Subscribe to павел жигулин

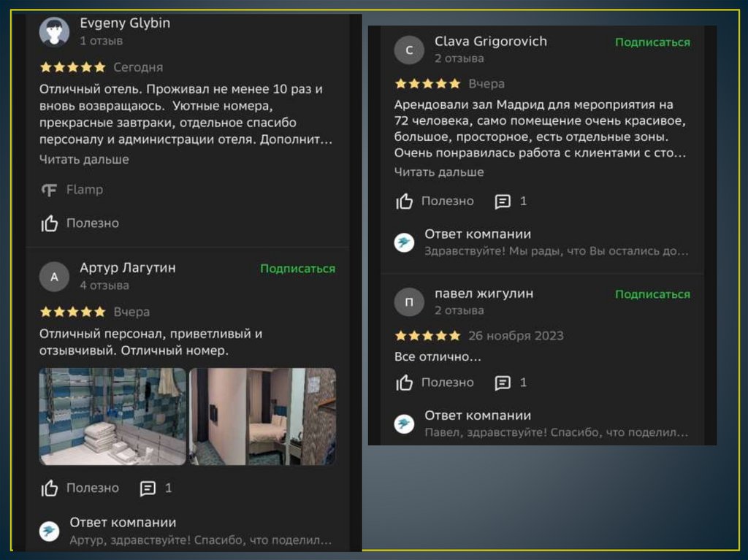point(652,294)
